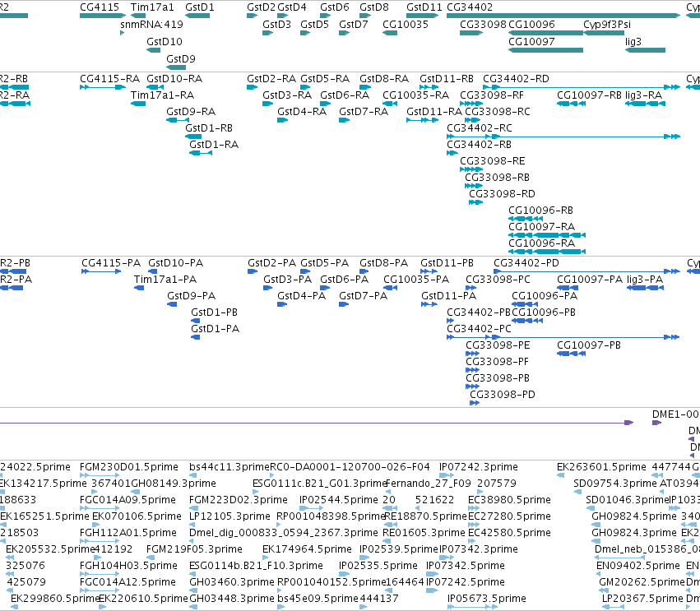Click the teal gene bar under lig3
Viewport: 700px width, 611px height.
(x=645, y=50)
